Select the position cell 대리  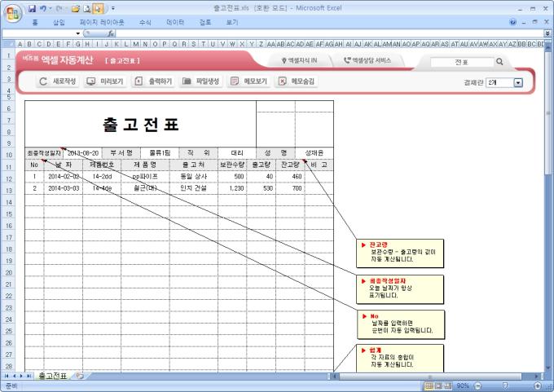237,153
